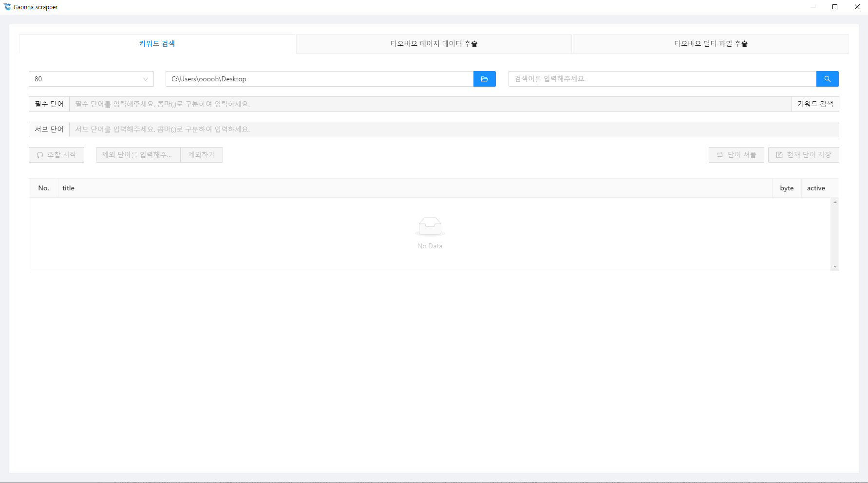Image resolution: width=868 pixels, height=483 pixels.
Task: Focus the 검색어를 입력해주세요 search field
Action: 662,79
